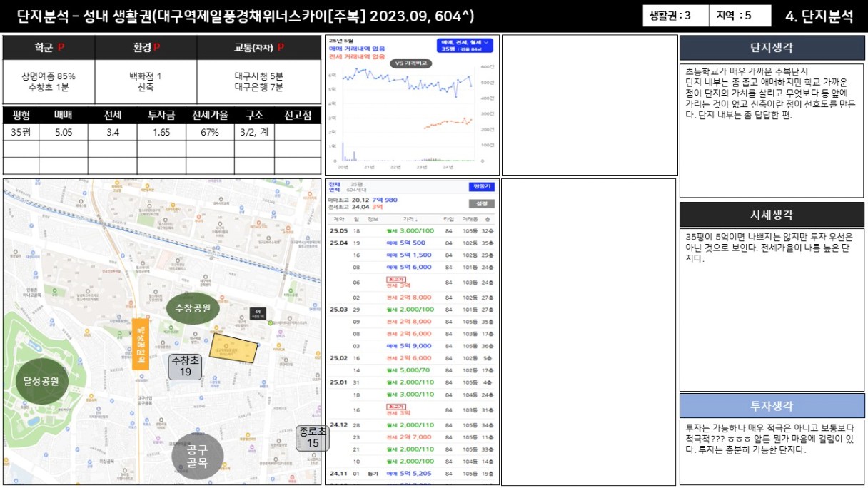Click the 1.65 투자금 cell
The height and width of the screenshot is (488, 868).
tap(161, 132)
